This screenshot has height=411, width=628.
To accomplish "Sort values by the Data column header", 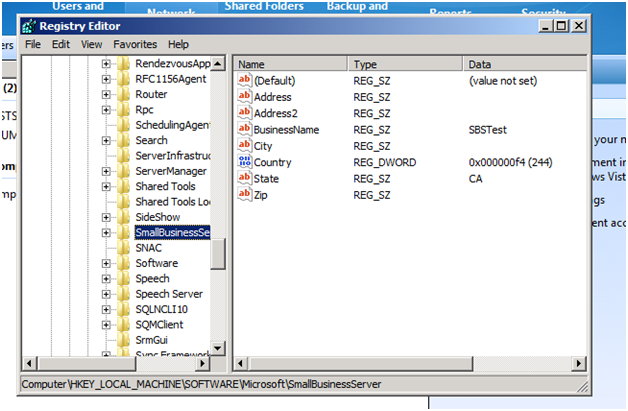I will tap(525, 64).
